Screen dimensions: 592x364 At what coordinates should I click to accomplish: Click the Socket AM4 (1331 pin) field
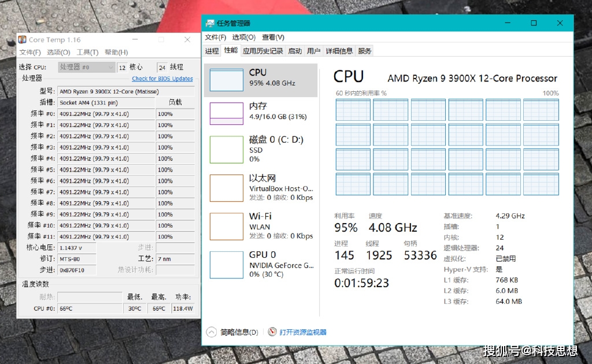pos(106,103)
